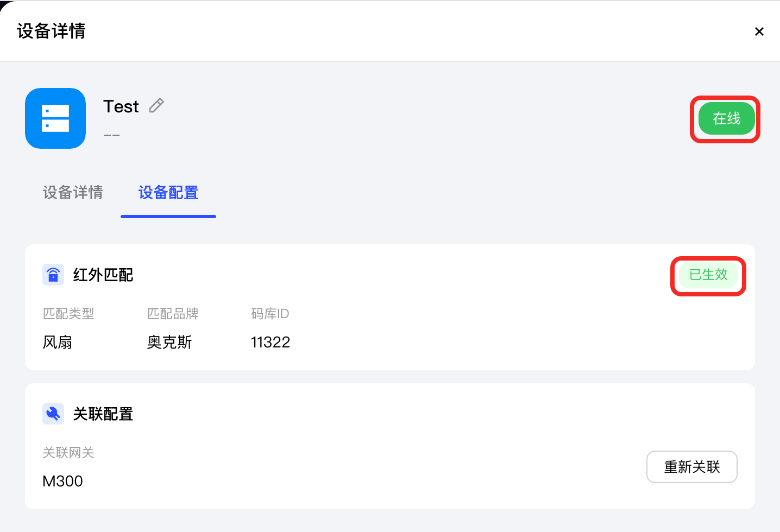Switch to the 设备详情 tab
780x532 pixels.
click(x=73, y=193)
